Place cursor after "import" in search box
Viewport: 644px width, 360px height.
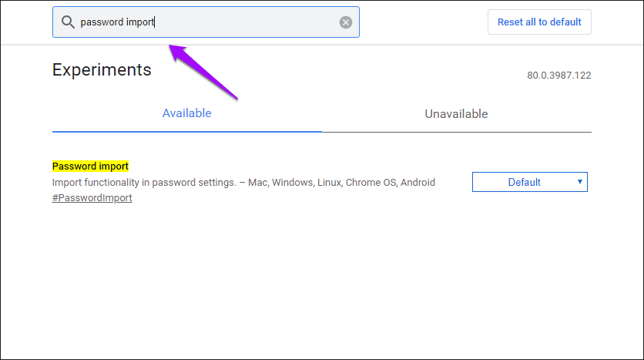(155, 22)
